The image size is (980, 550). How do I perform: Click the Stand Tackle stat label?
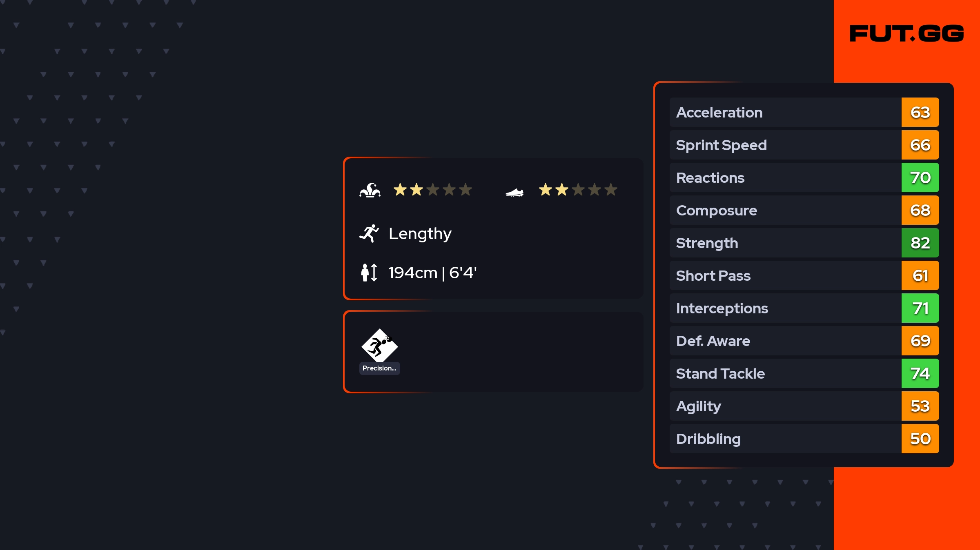point(720,373)
